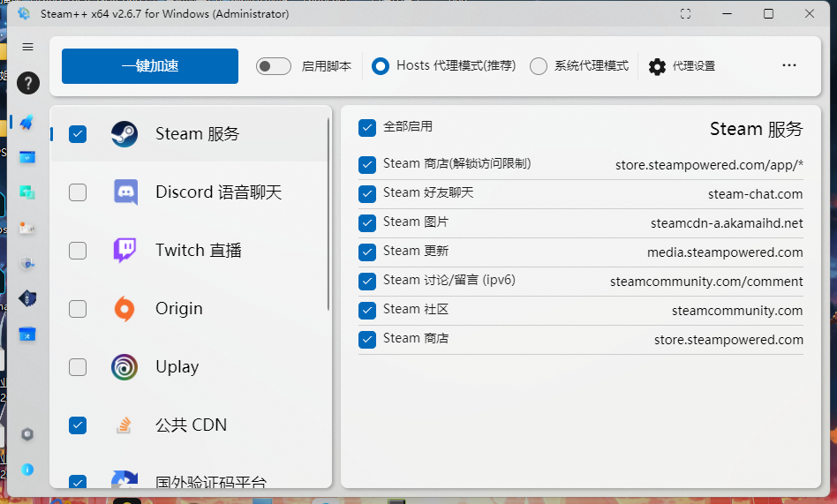Click the Twitch logo icon
Image resolution: width=837 pixels, height=504 pixels.
point(124,251)
